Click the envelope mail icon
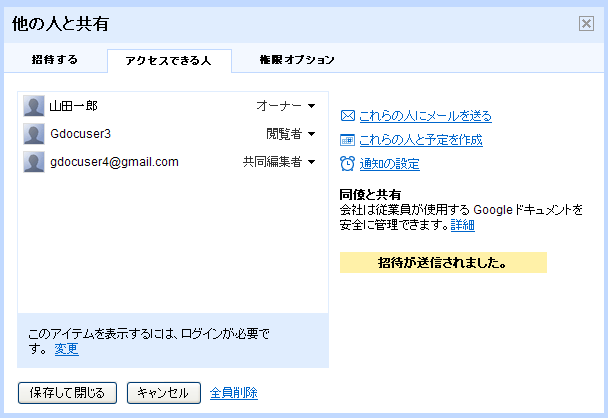 [348, 116]
